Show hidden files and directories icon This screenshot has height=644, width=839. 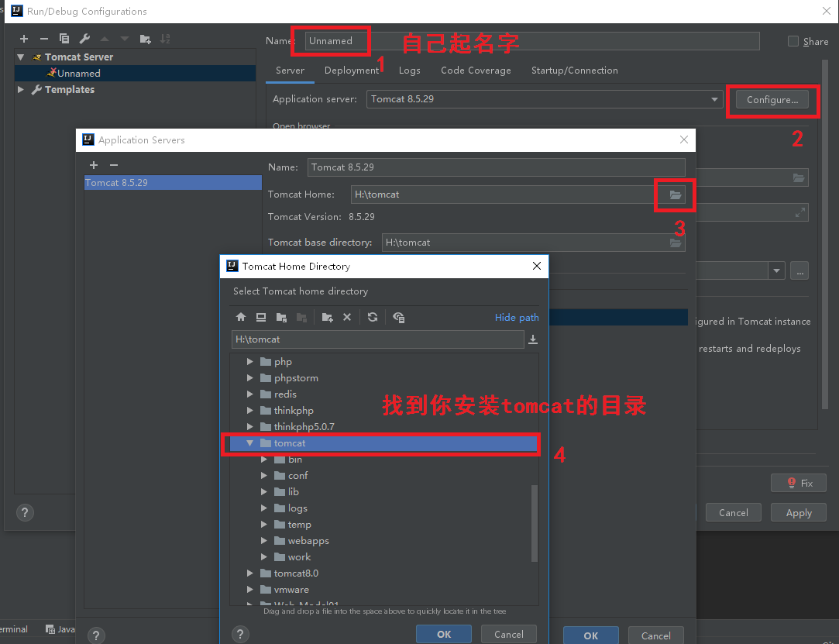pyautogui.click(x=399, y=318)
